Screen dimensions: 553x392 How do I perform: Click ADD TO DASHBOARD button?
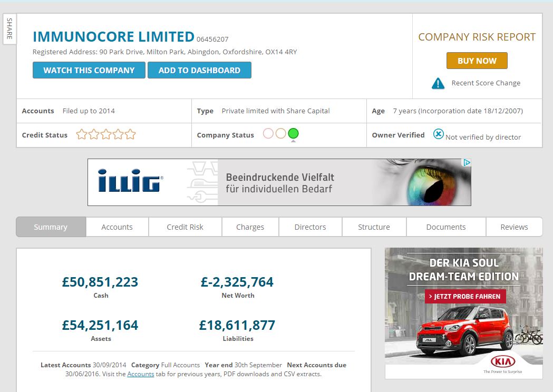(x=199, y=70)
